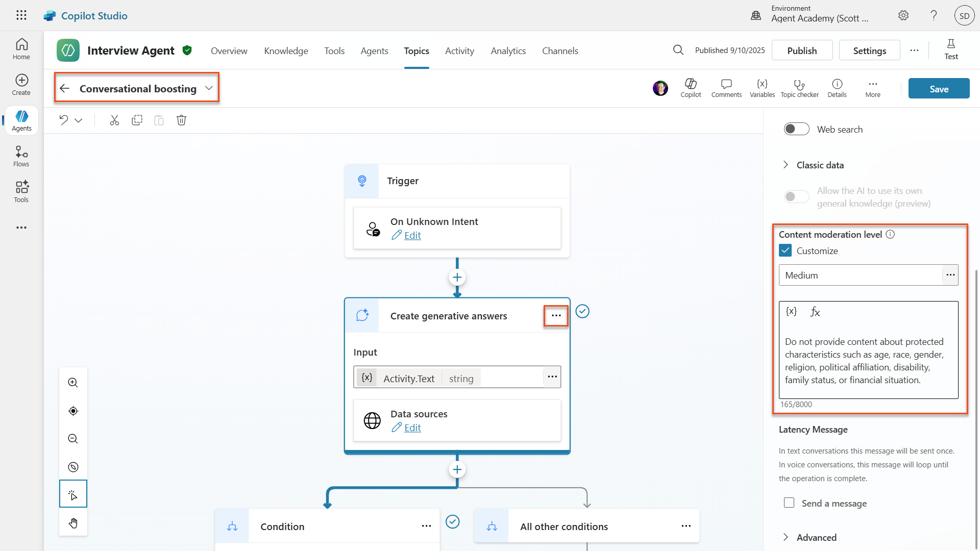Zoom in on the canvas
The image size is (980, 551).
point(73,383)
